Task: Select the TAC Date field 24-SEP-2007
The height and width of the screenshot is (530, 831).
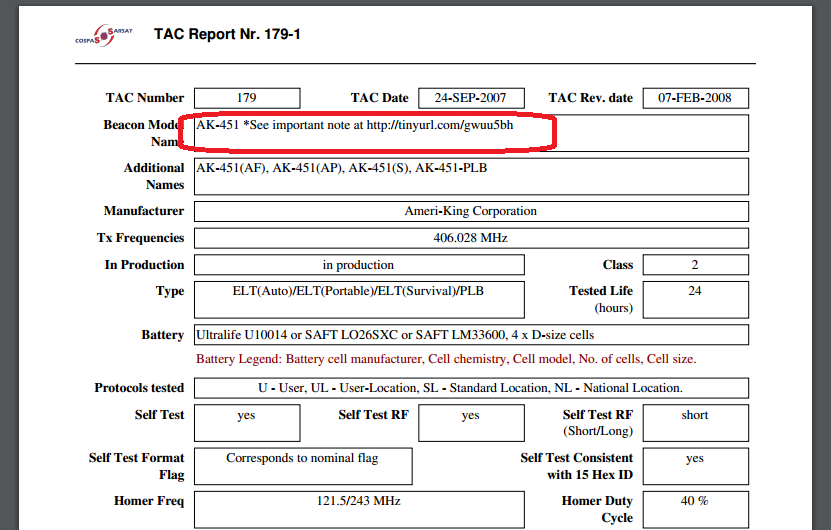Action: click(470, 98)
